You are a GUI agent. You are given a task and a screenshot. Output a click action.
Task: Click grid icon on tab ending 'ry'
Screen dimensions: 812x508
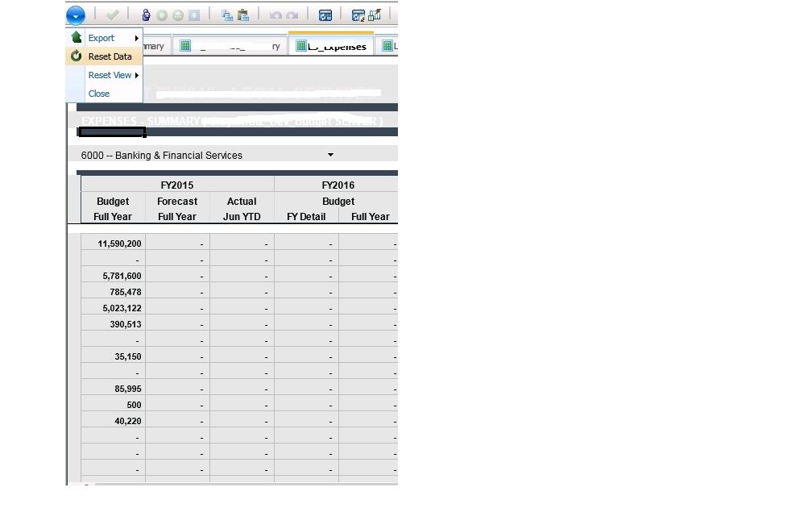(x=185, y=46)
